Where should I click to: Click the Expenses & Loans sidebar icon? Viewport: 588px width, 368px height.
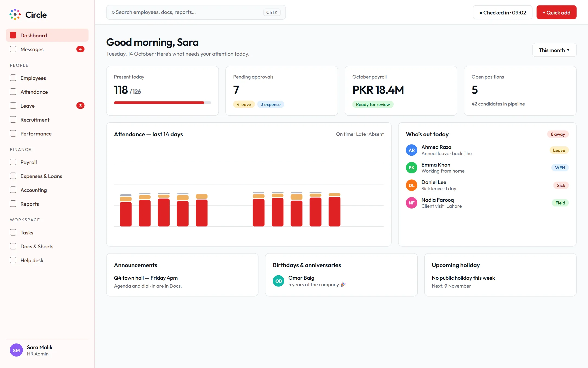click(13, 176)
